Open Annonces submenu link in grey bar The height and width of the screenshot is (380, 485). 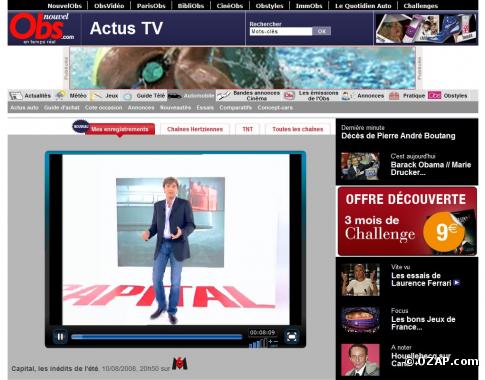point(141,108)
